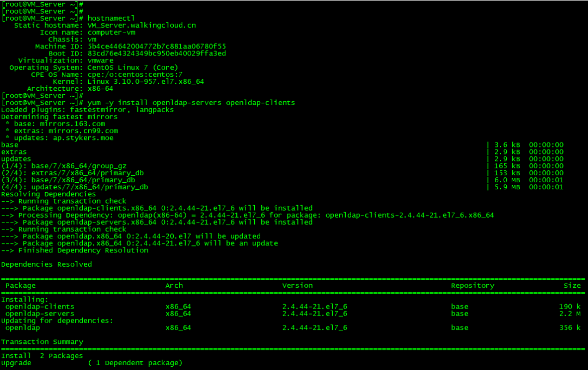588x370 pixels.
Task: Click the openldap.x86_64 0:2.4.44-20.el7 will be updated line
Action: (131, 237)
